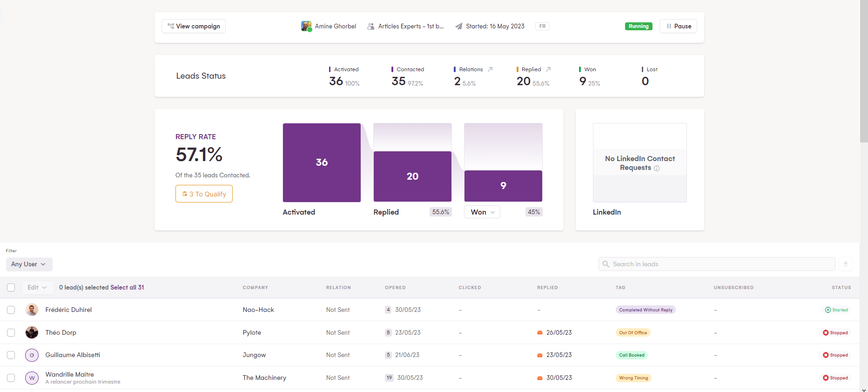Image resolution: width=868 pixels, height=392 pixels.
Task: Sort by the Opened column header
Action: (395, 288)
